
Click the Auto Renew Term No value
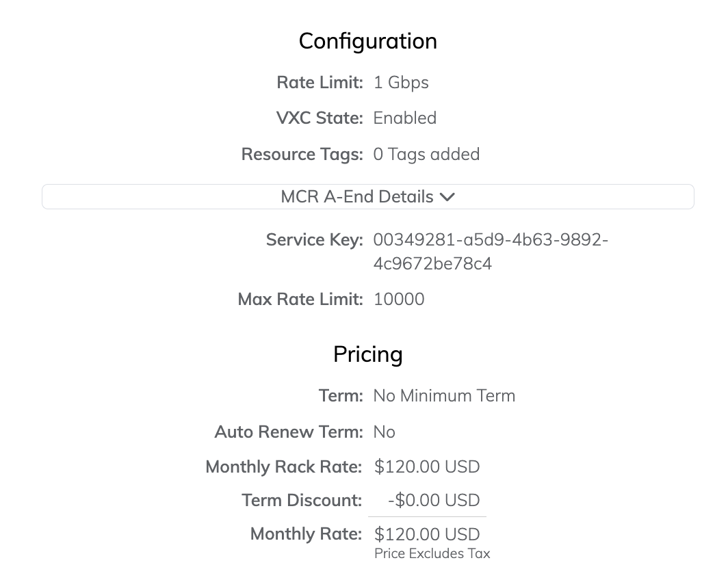(384, 432)
